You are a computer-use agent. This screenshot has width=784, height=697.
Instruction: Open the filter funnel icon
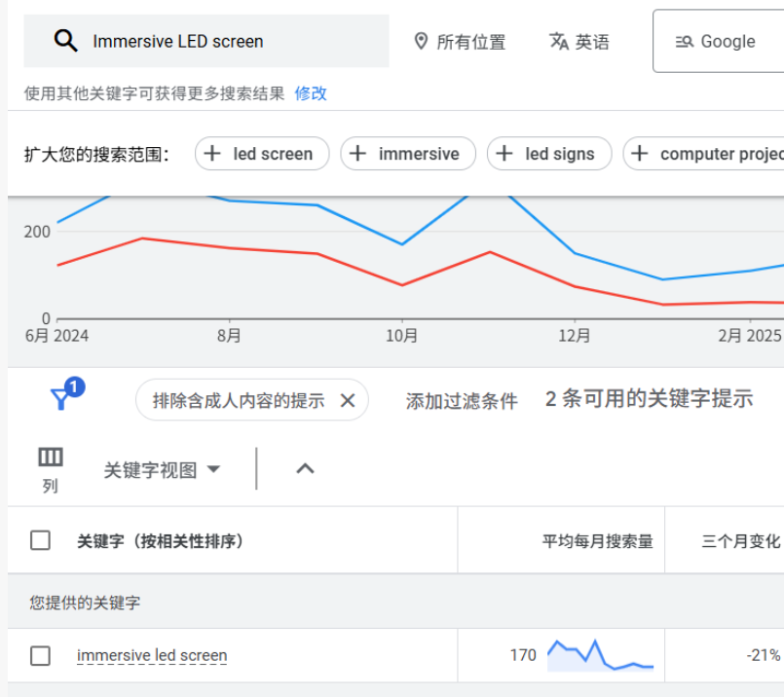(x=61, y=398)
